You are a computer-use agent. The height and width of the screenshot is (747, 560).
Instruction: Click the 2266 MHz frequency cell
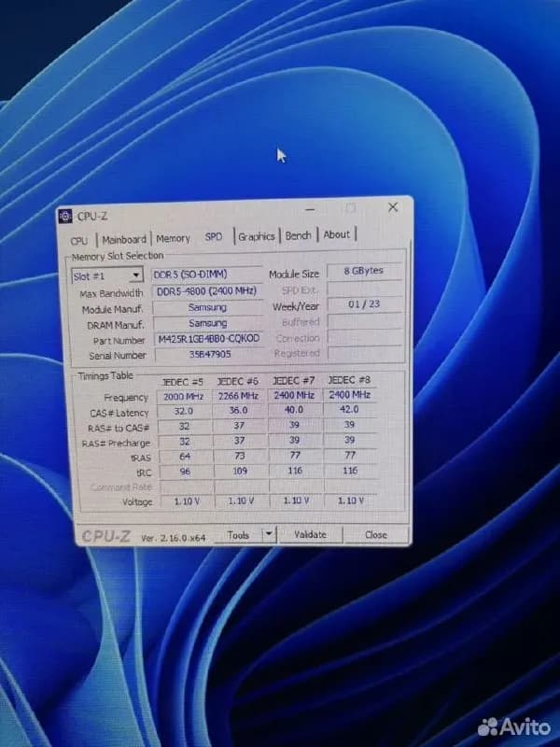(238, 396)
